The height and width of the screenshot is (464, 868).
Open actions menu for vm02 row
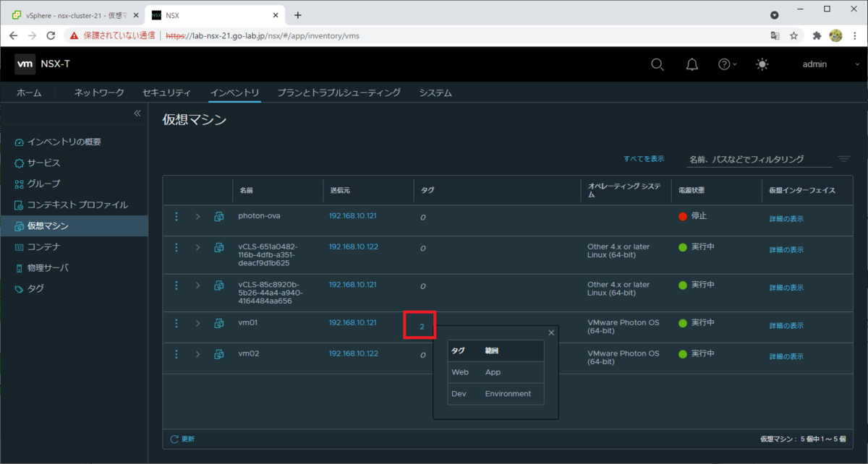point(176,354)
